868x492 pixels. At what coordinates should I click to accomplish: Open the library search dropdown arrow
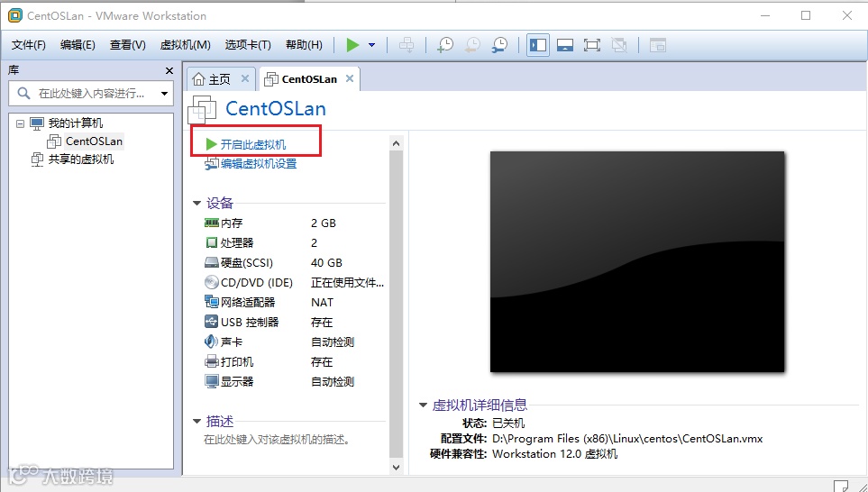(164, 94)
